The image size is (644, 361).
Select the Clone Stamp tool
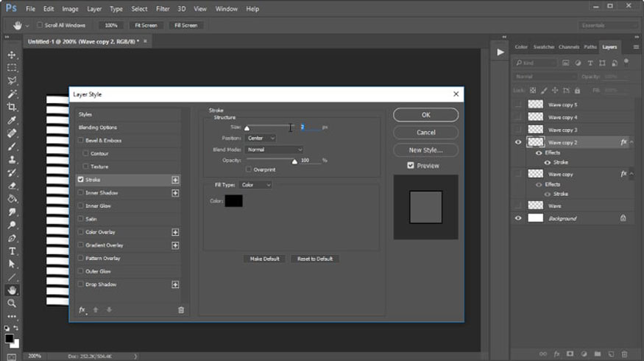pos(12,160)
